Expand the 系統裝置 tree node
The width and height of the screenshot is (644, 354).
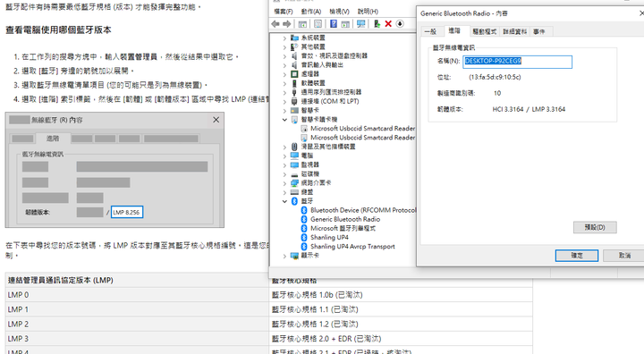(284, 38)
